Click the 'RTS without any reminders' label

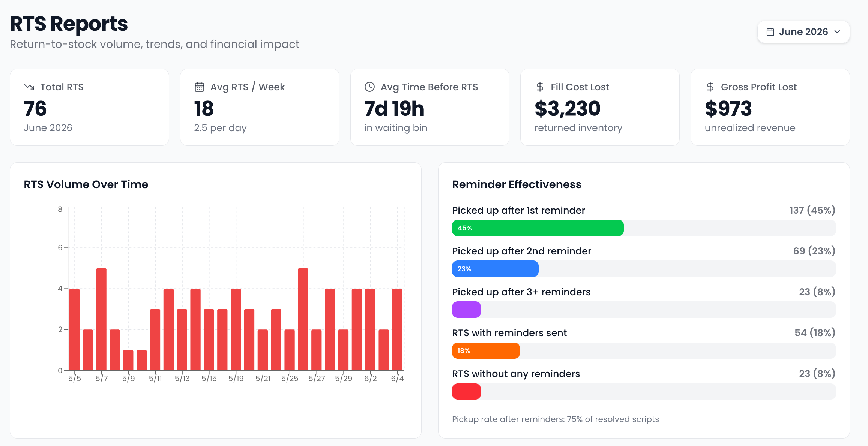pyautogui.click(x=516, y=374)
